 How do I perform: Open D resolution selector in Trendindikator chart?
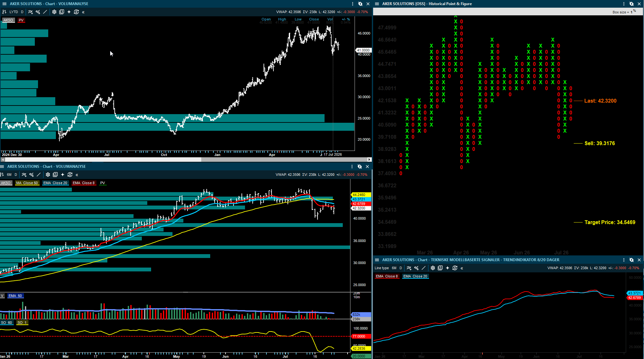pos(401,268)
